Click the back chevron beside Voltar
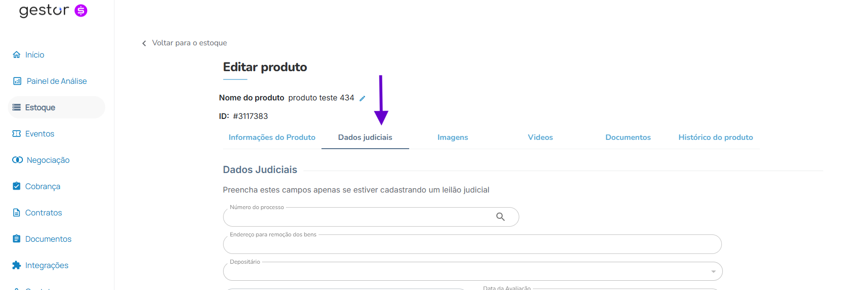Image resolution: width=868 pixels, height=290 pixels. click(144, 43)
